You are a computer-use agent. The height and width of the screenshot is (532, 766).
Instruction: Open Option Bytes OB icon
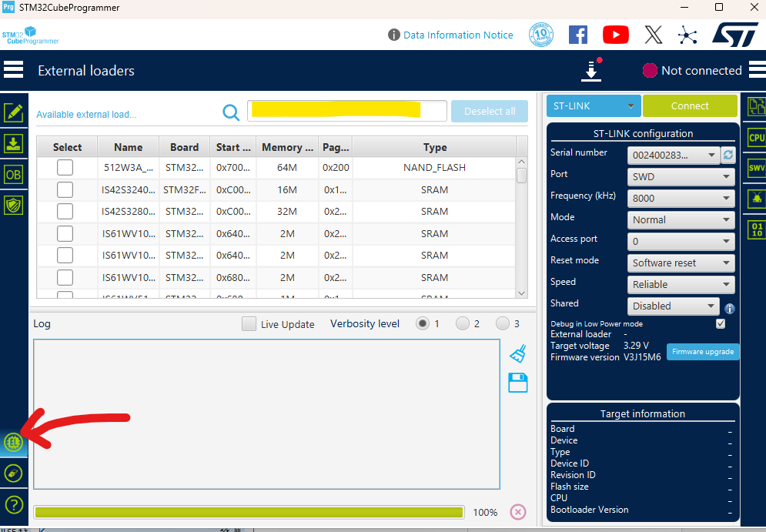(x=13, y=175)
